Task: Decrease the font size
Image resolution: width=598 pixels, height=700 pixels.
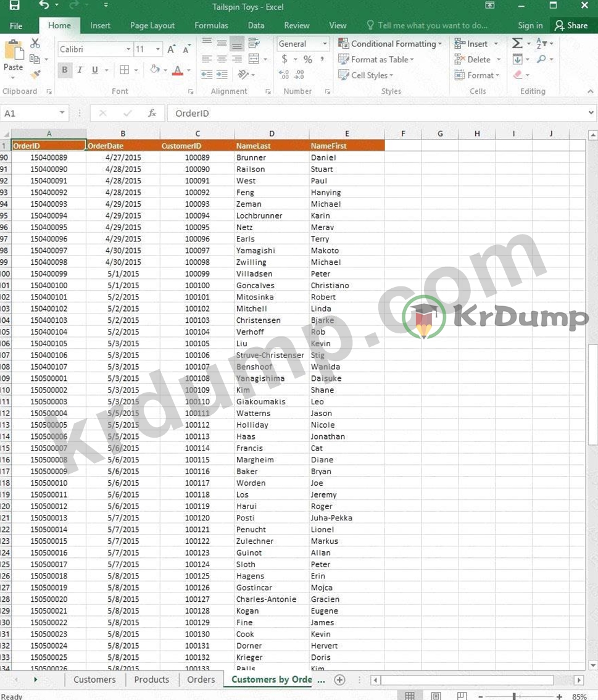Action: click(187, 49)
